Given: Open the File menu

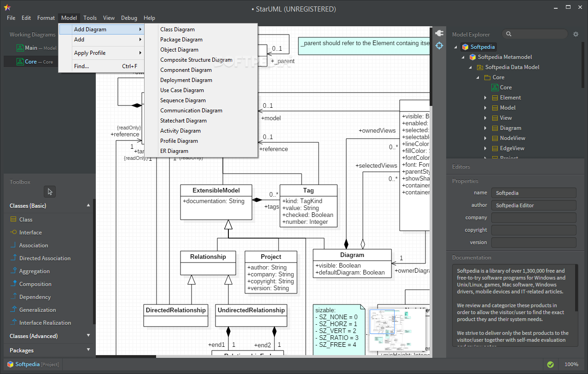Looking at the screenshot, I should 11,18.
